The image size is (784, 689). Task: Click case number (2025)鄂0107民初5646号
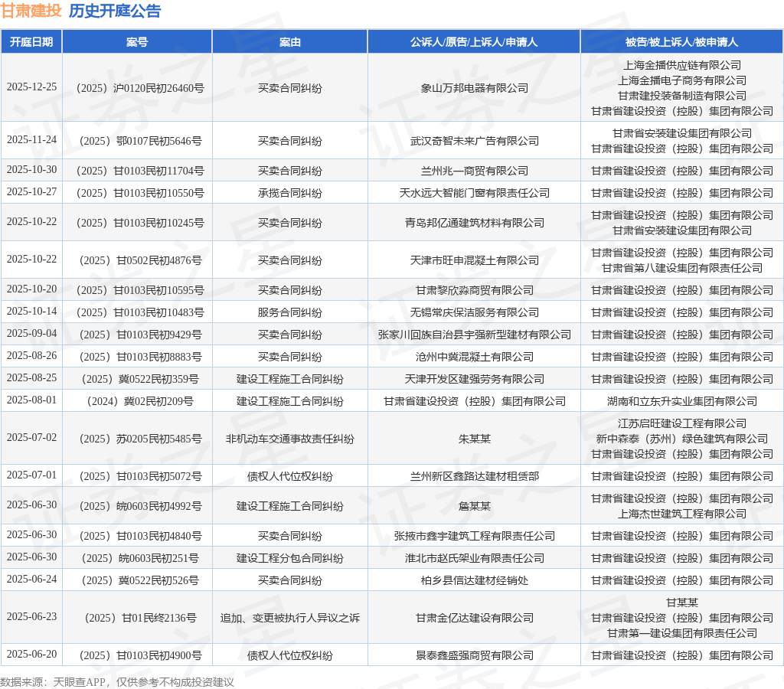(x=141, y=141)
